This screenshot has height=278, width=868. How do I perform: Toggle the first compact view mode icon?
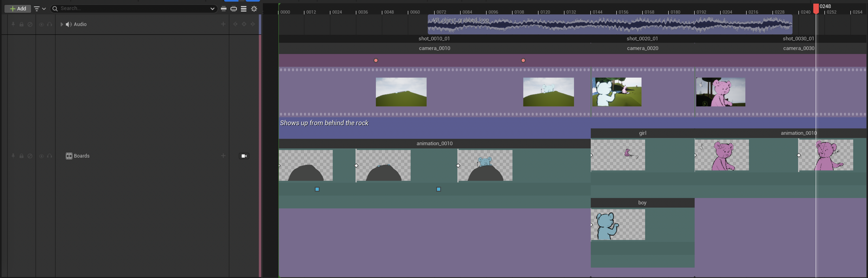(223, 9)
